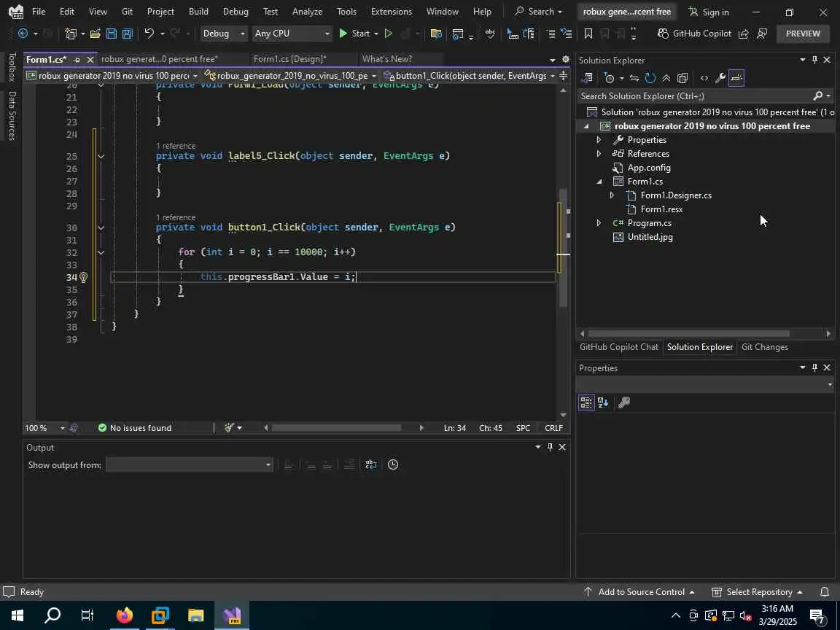Expand the Program.cs node
The width and height of the screenshot is (840, 630).
pyautogui.click(x=599, y=223)
